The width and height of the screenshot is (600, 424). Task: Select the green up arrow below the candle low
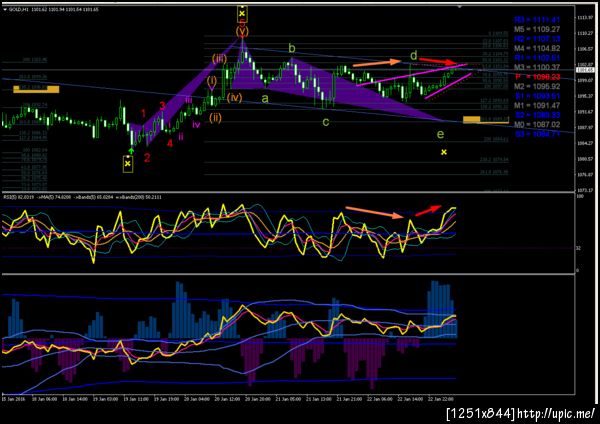pyautogui.click(x=131, y=151)
